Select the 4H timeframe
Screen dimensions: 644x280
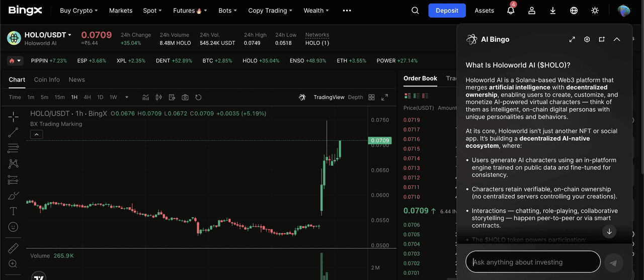[87, 98]
